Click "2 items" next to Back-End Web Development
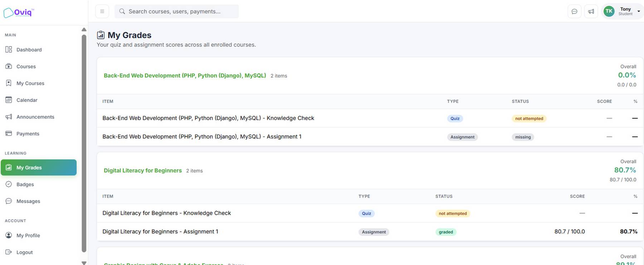The width and height of the screenshot is (644, 265). (x=279, y=76)
